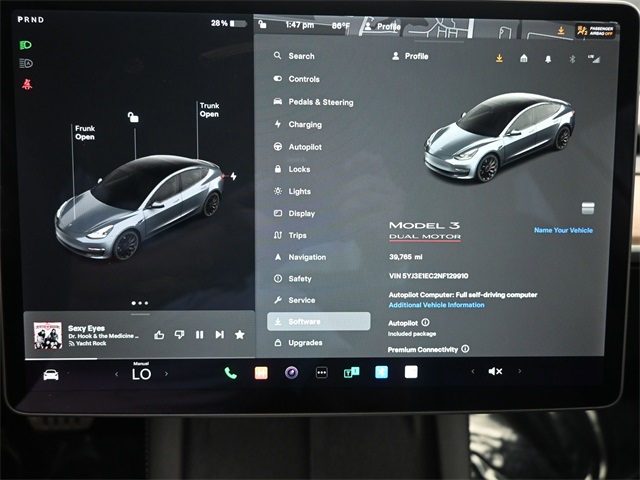Decrease temperature with left chevron

[117, 374]
